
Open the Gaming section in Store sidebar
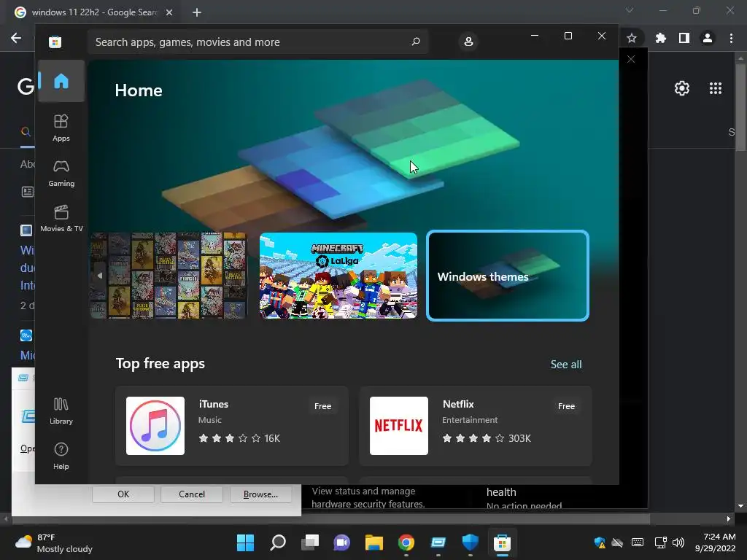[61, 173]
